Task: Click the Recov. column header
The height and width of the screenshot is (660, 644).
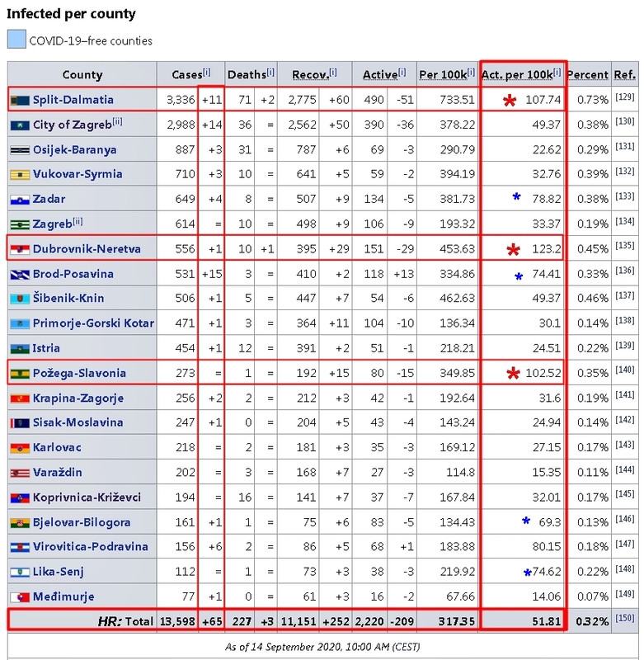Action: coord(314,74)
